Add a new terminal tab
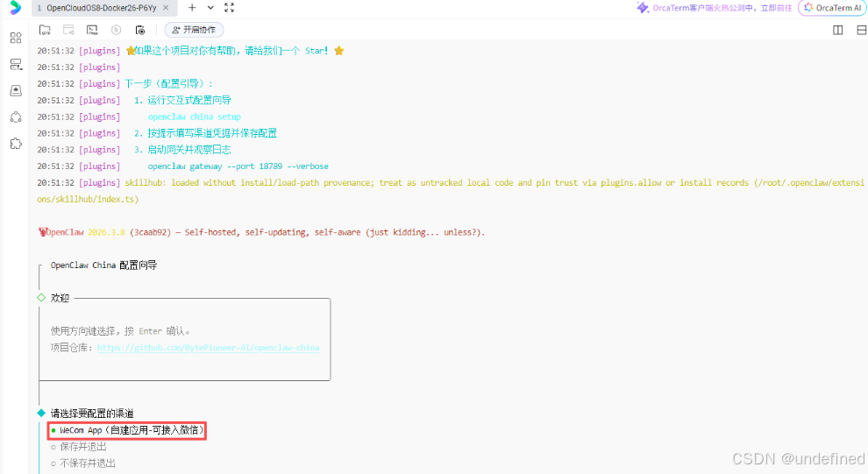This screenshot has width=868, height=474. point(192,8)
